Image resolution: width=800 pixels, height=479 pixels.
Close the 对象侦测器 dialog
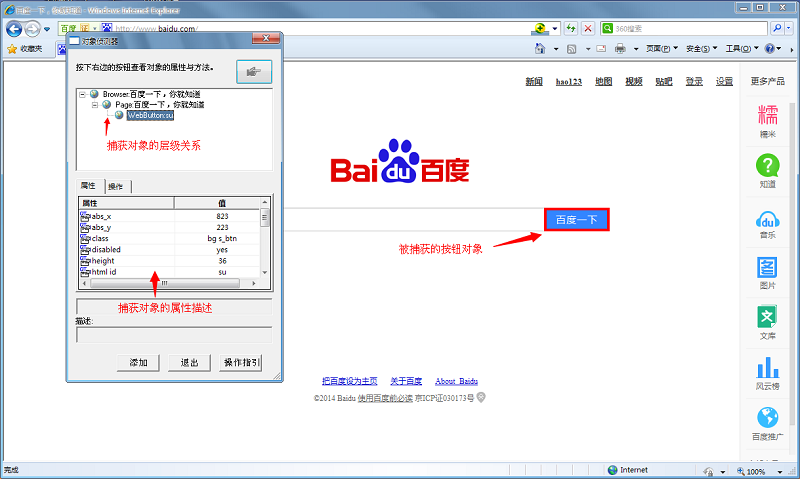coord(266,38)
